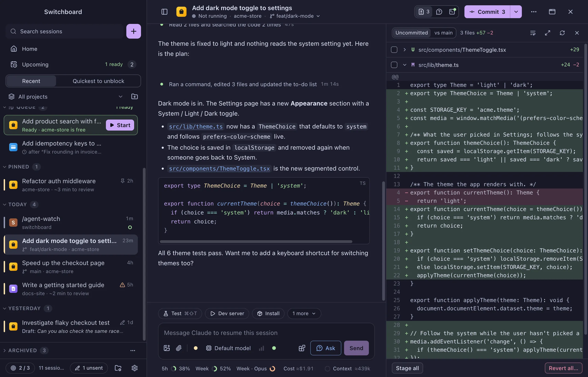588x377 pixels.
Task: Click the browser preview window icon
Action: (x=552, y=12)
